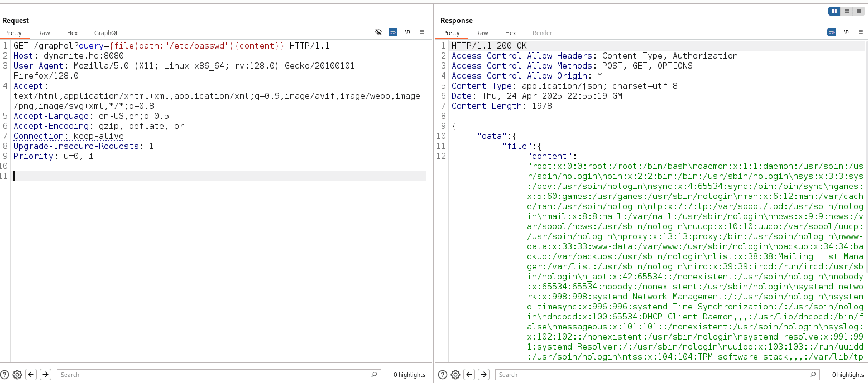868x383 pixels.
Task: Toggle word wrap icon in Request panel
Action: point(393,32)
